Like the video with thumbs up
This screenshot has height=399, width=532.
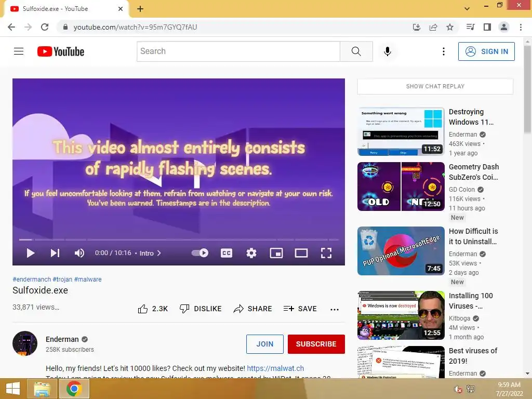click(x=153, y=309)
